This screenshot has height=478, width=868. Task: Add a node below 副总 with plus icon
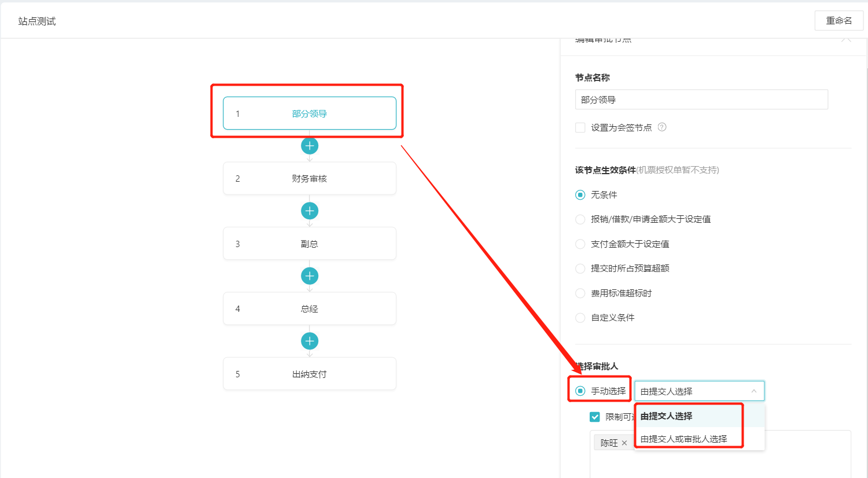click(310, 276)
